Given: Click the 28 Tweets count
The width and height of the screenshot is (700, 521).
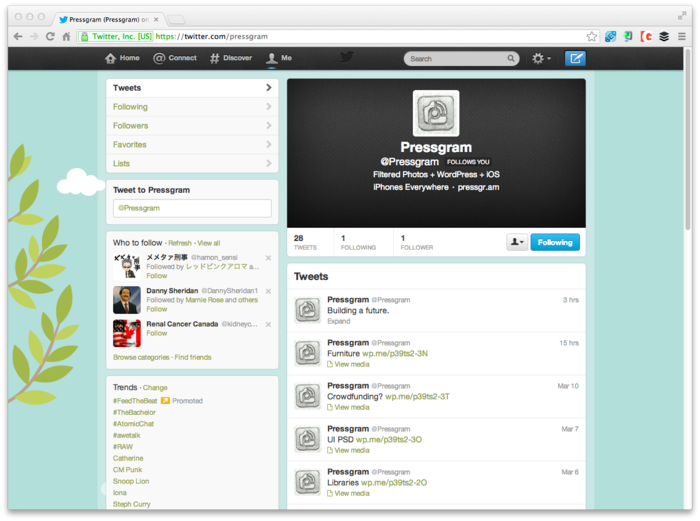Looking at the screenshot, I should pos(305,242).
